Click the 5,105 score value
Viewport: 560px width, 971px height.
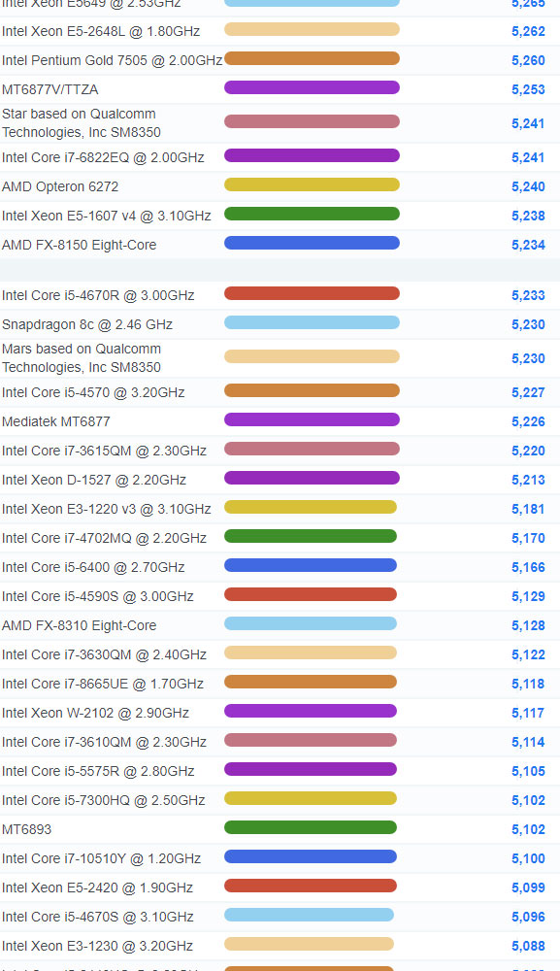coord(528,772)
